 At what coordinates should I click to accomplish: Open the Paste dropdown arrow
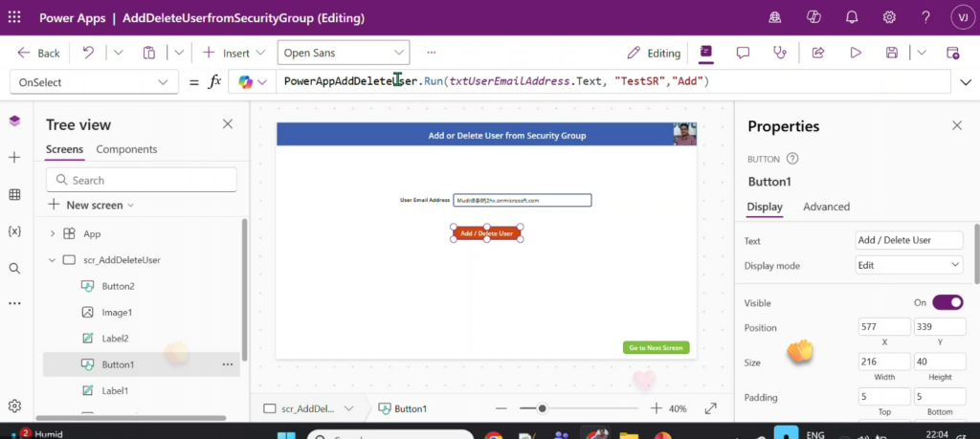pyautogui.click(x=178, y=53)
